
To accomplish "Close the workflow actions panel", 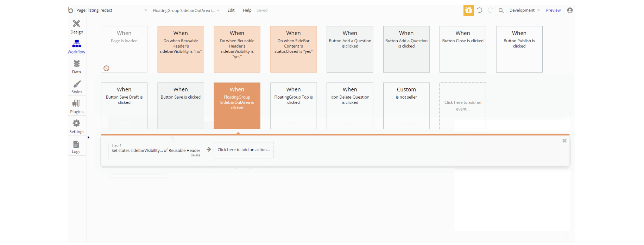I will pos(564,141).
